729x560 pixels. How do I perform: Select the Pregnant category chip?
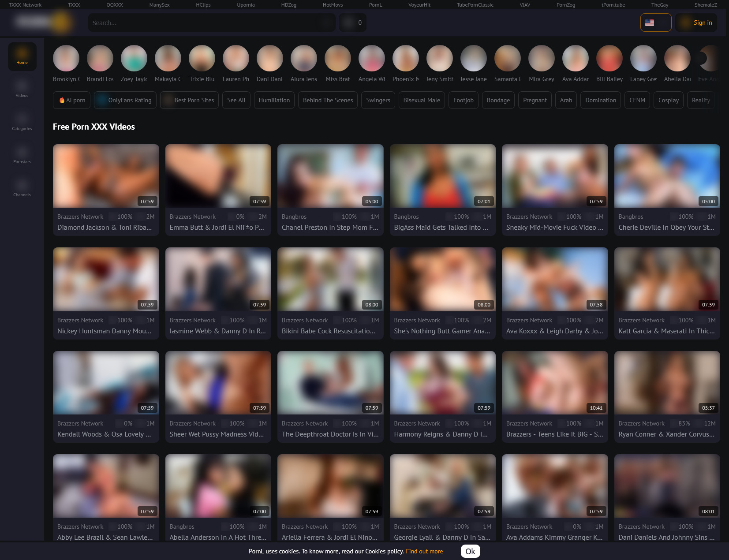(535, 100)
